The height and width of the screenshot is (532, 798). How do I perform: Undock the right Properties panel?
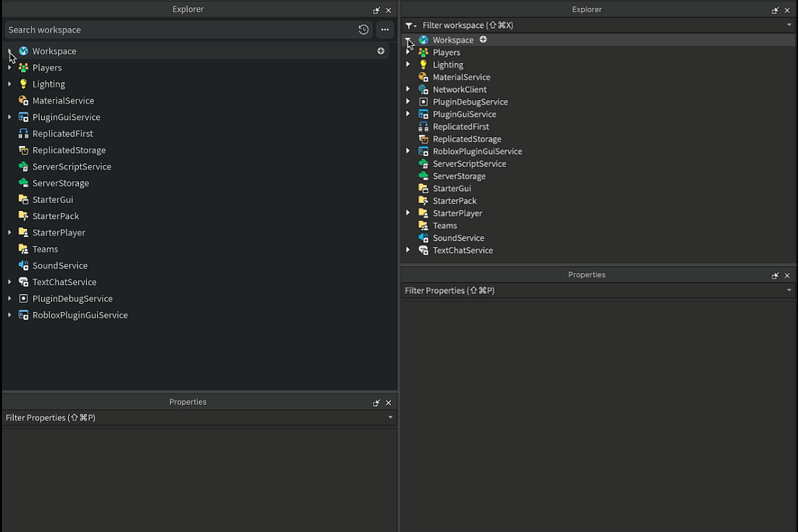click(775, 276)
